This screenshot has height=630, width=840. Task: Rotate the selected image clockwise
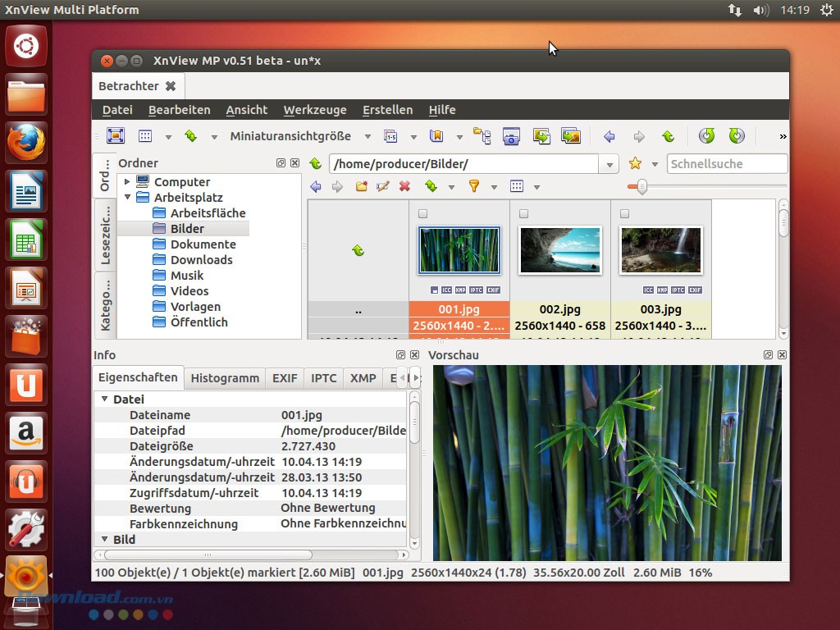click(x=737, y=136)
